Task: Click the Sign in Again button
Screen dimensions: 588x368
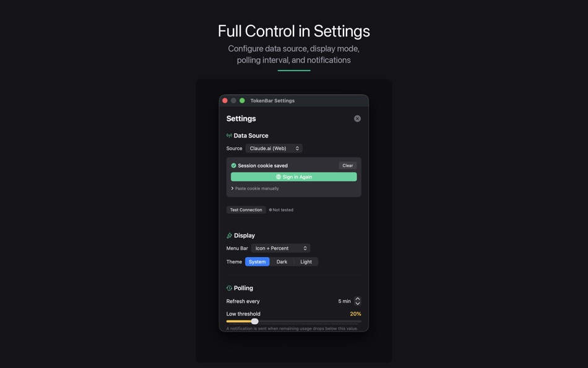Action: pyautogui.click(x=294, y=177)
